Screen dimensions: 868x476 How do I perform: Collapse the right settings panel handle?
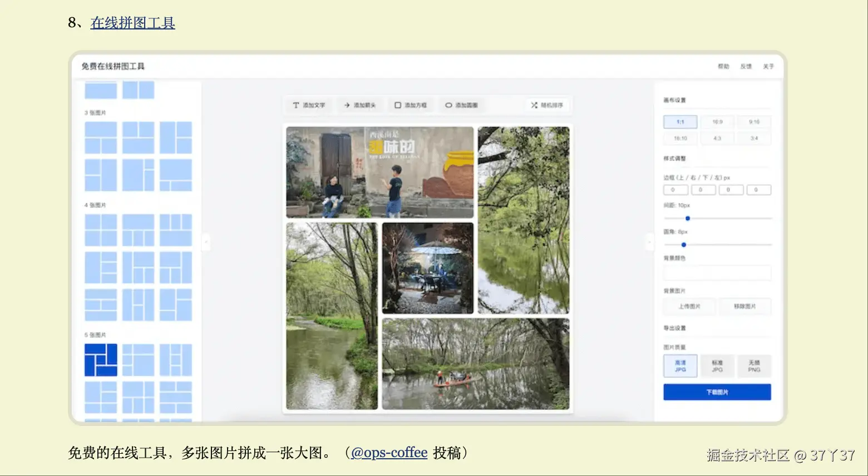649,242
